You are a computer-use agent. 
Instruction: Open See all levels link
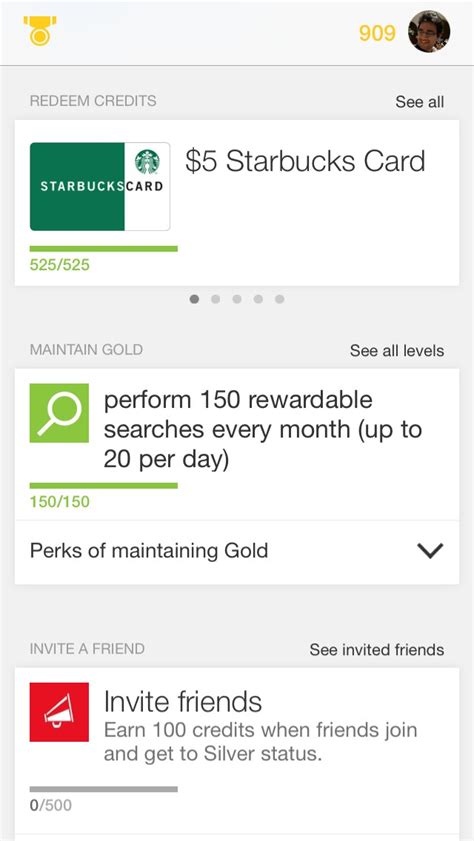pos(397,351)
